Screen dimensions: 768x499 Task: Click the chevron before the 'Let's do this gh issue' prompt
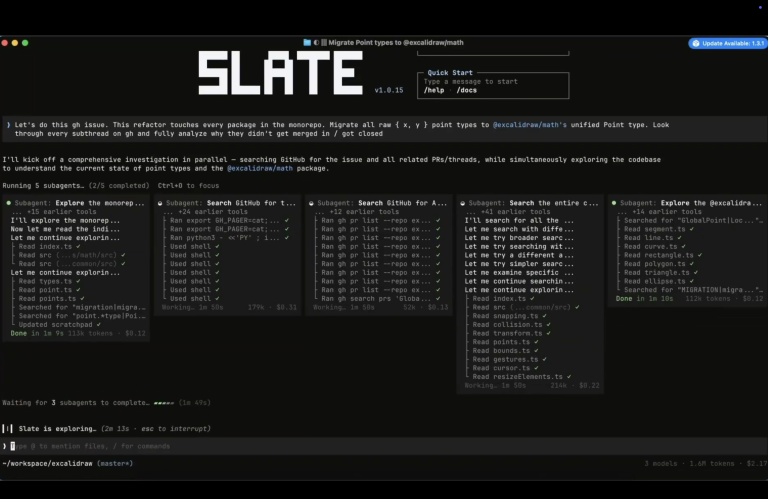(x=8, y=125)
